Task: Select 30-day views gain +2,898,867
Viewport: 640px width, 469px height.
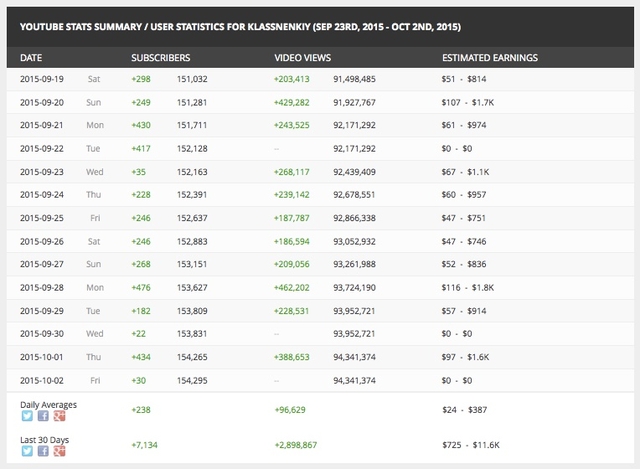Action: coord(296,445)
